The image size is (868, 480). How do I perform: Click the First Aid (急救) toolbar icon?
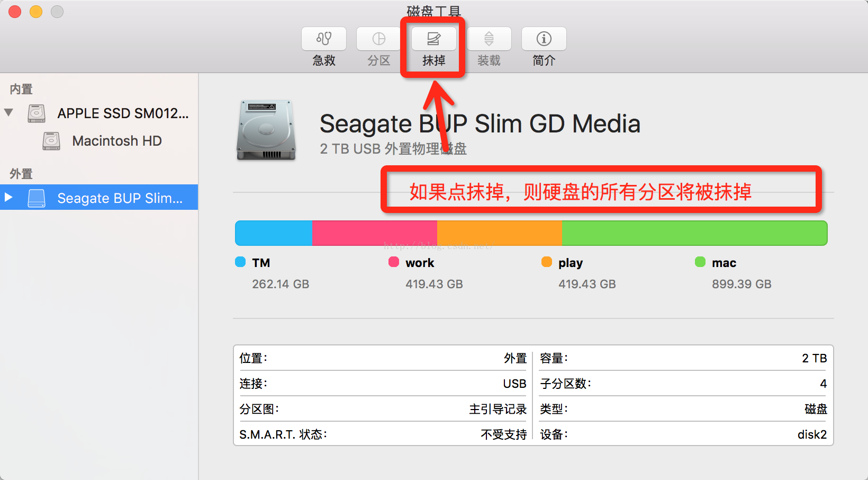(324, 39)
